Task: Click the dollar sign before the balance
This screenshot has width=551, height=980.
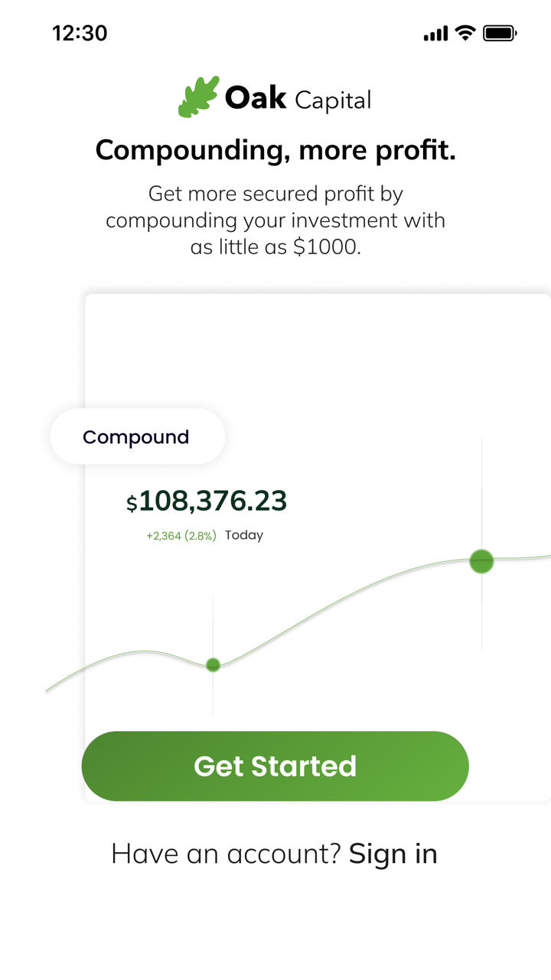Action: tap(132, 503)
